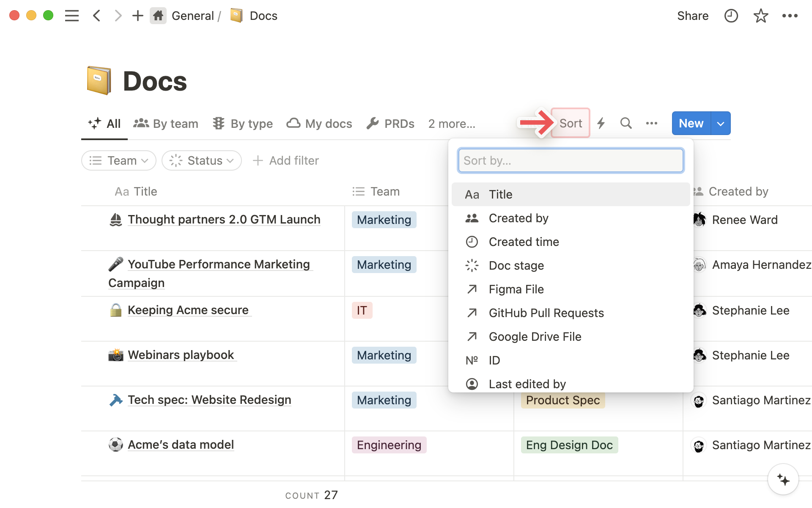The height and width of the screenshot is (508, 812).
Task: Switch to the PRDs view tab
Action: pos(390,124)
